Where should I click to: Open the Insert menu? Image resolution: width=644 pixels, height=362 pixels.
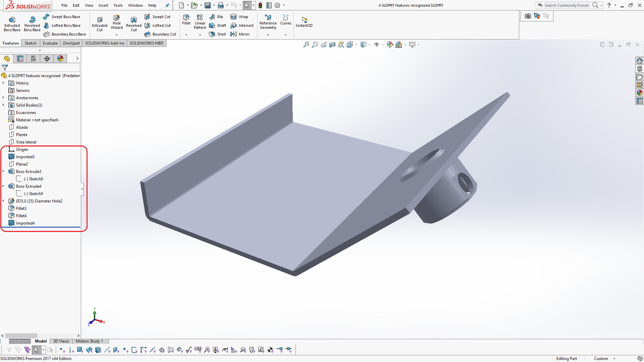103,5
